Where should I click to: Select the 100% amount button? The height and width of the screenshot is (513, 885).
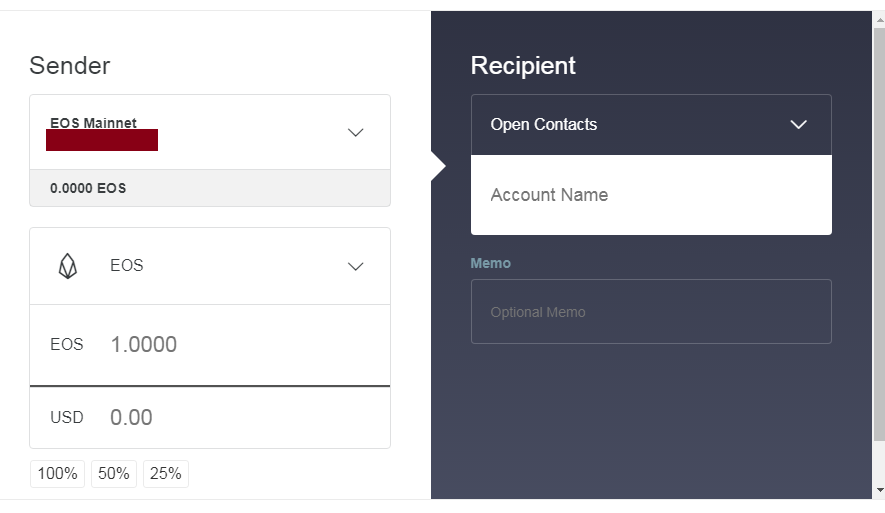pyautogui.click(x=58, y=473)
